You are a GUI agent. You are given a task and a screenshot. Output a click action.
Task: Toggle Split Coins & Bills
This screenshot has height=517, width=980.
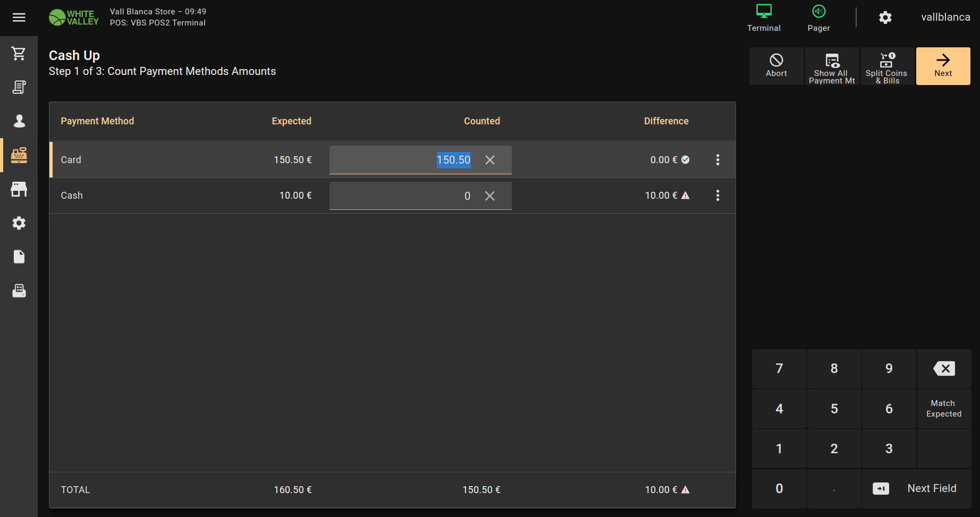click(887, 66)
